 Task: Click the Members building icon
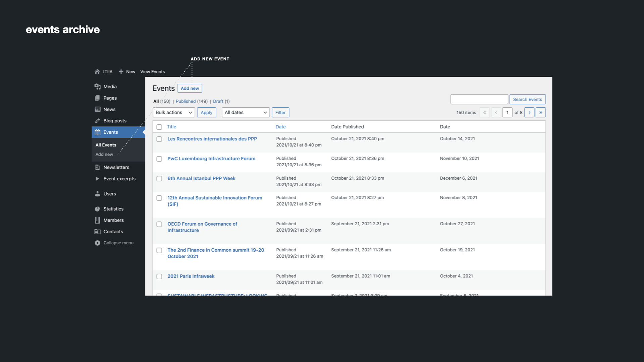[98, 220]
